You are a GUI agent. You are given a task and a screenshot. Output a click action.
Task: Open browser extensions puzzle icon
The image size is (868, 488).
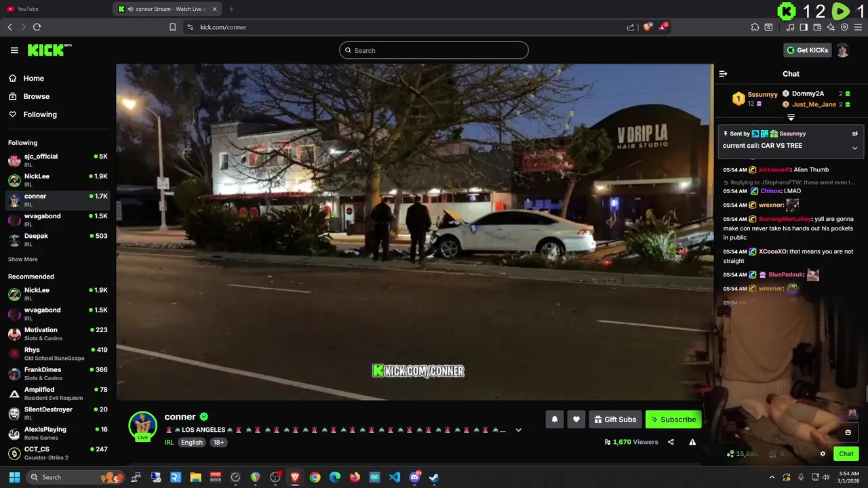pyautogui.click(x=755, y=27)
